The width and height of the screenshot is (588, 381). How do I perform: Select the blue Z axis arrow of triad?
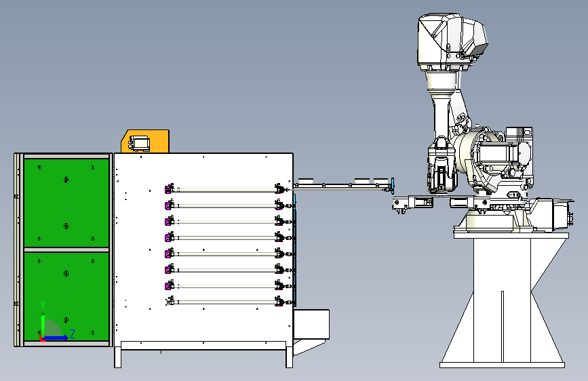56,338
